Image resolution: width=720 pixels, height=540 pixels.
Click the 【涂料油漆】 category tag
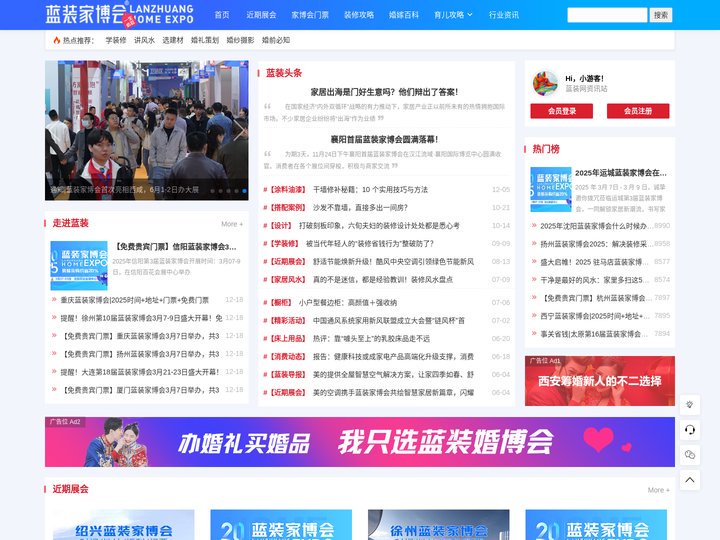[287, 190]
